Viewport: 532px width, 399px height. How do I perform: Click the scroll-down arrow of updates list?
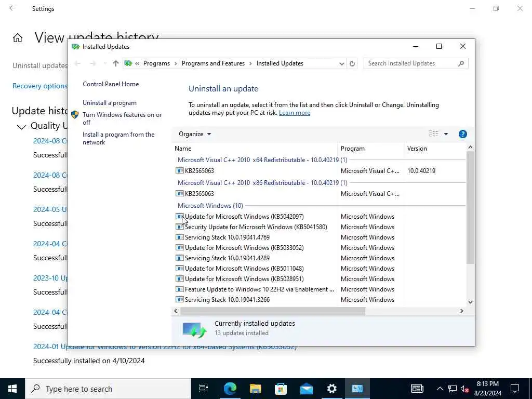[470, 302]
